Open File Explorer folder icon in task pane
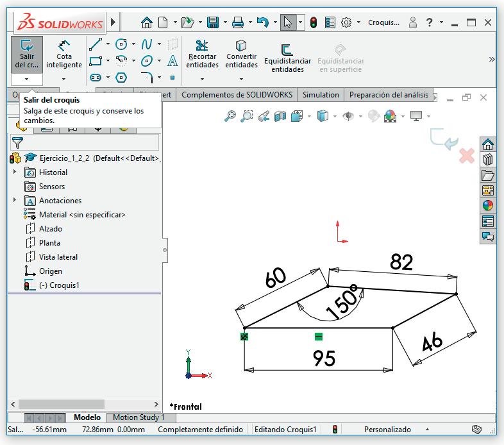Image resolution: width=504 pixels, height=445 pixels. coord(488,175)
